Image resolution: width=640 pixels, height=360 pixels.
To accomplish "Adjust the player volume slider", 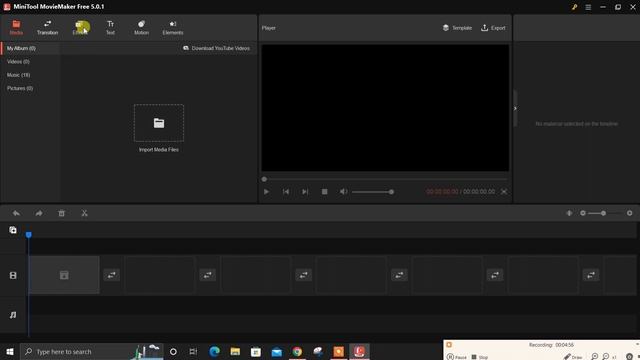I will (x=373, y=192).
